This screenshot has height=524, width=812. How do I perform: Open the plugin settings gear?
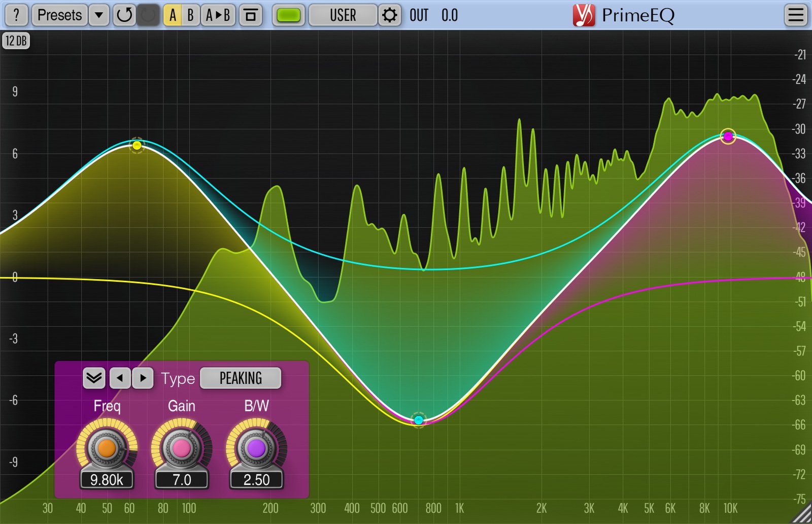point(389,15)
